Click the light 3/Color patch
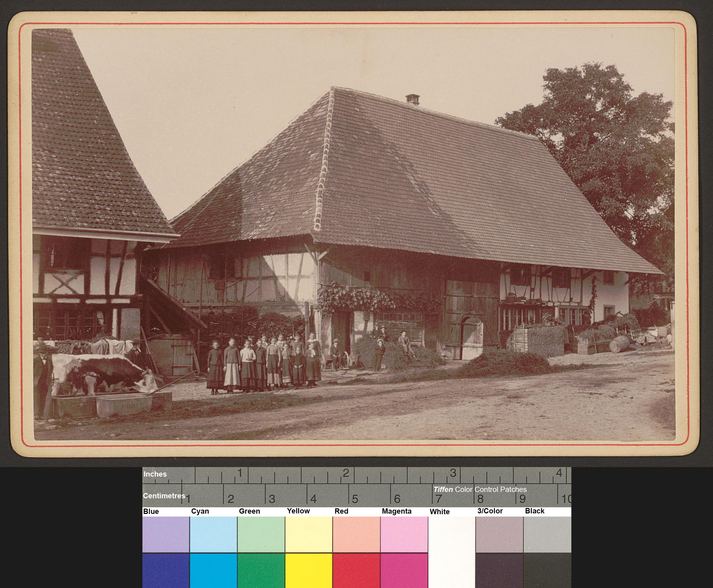 500,535
